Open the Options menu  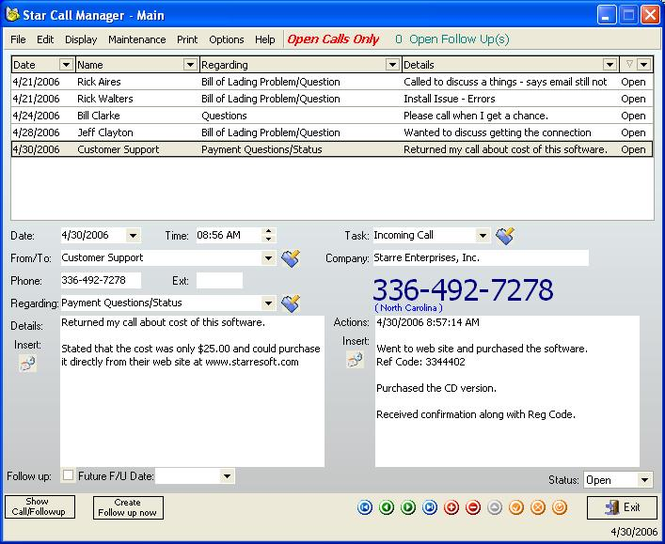[x=226, y=39]
